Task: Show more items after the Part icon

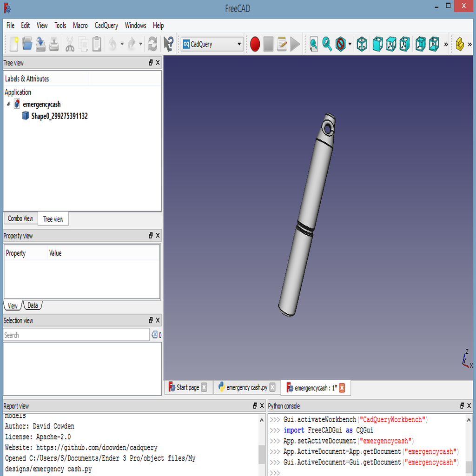Action: click(469, 44)
